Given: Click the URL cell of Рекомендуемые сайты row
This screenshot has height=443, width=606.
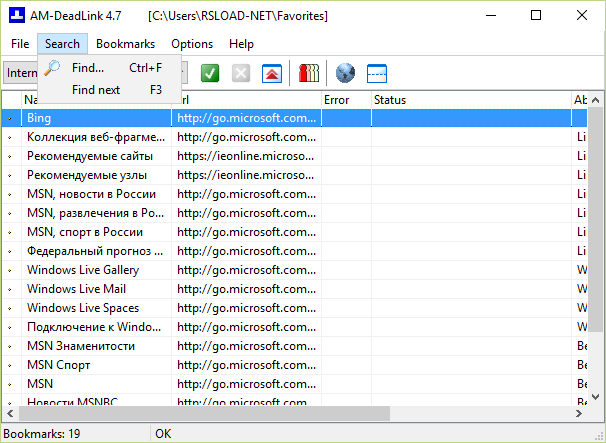Looking at the screenshot, I should point(247,156).
